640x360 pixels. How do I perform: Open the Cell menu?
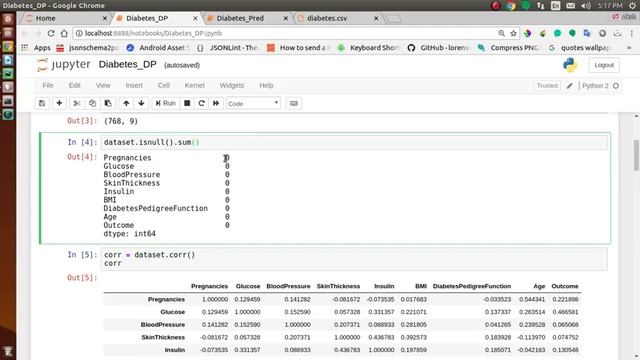[x=164, y=85]
